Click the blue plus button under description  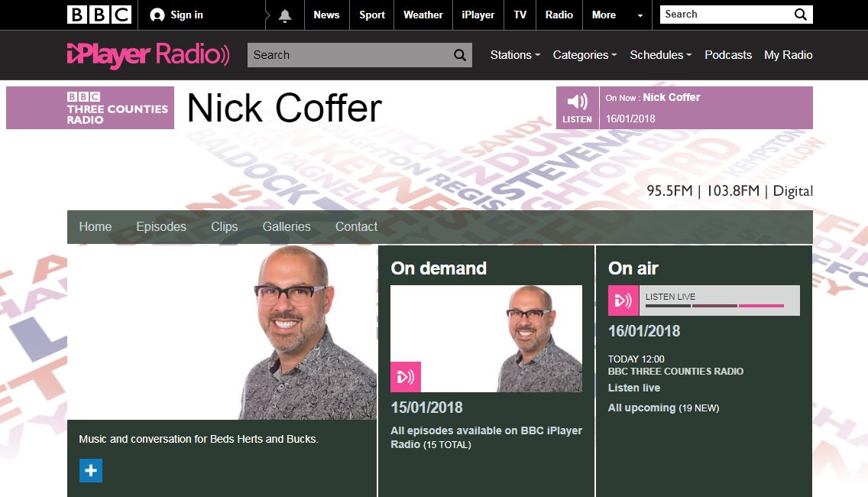click(91, 470)
